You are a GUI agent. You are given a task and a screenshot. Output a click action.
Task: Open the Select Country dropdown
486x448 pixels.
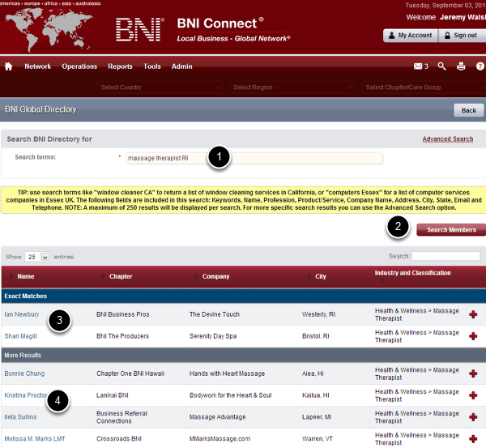coord(156,87)
